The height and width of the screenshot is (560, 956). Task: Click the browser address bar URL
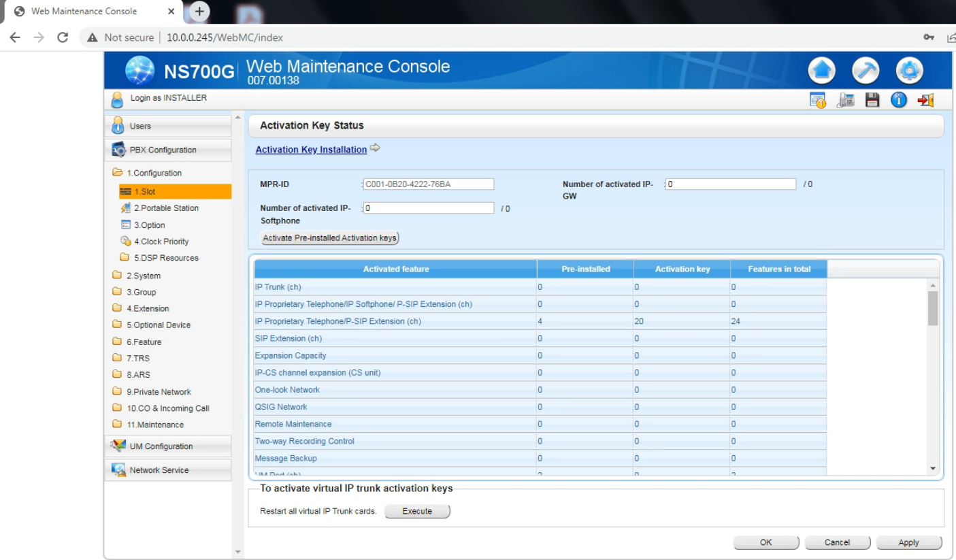coord(225,37)
